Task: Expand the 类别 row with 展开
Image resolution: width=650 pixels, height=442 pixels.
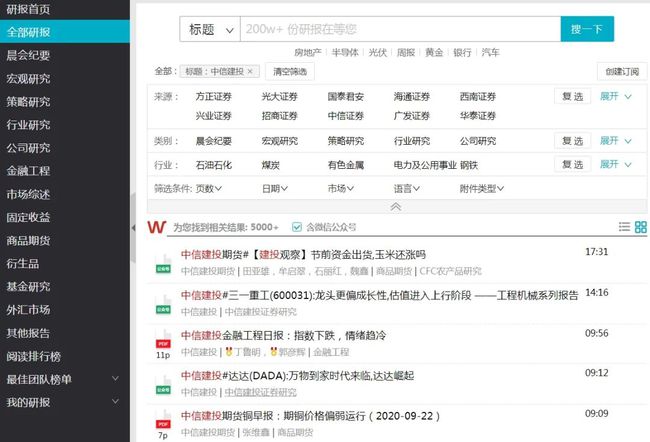Action: click(616, 141)
